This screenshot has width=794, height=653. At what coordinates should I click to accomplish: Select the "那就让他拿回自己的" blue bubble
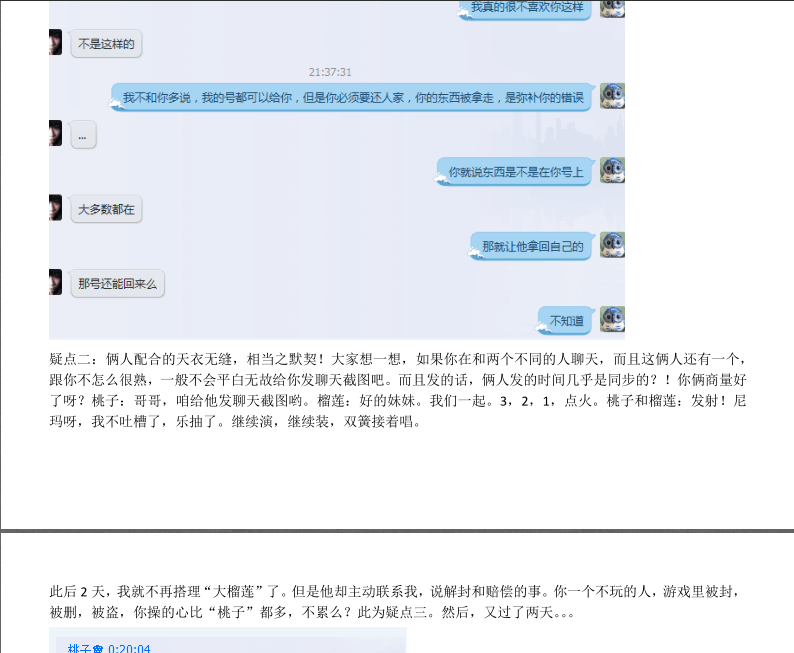point(532,246)
